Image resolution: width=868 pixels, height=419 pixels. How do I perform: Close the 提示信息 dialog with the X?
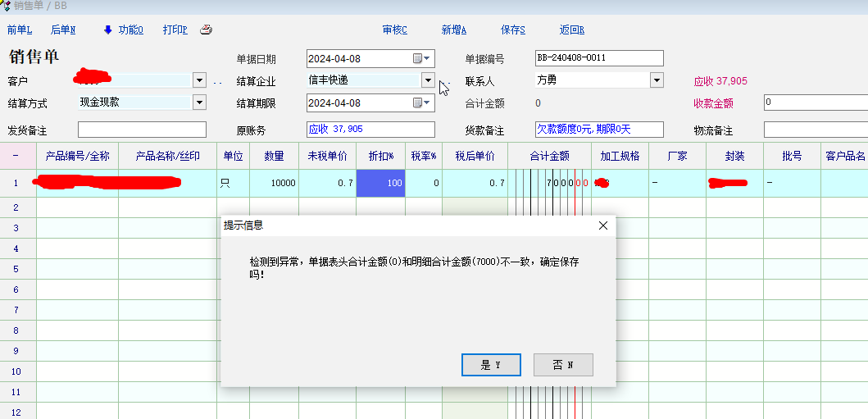(603, 225)
